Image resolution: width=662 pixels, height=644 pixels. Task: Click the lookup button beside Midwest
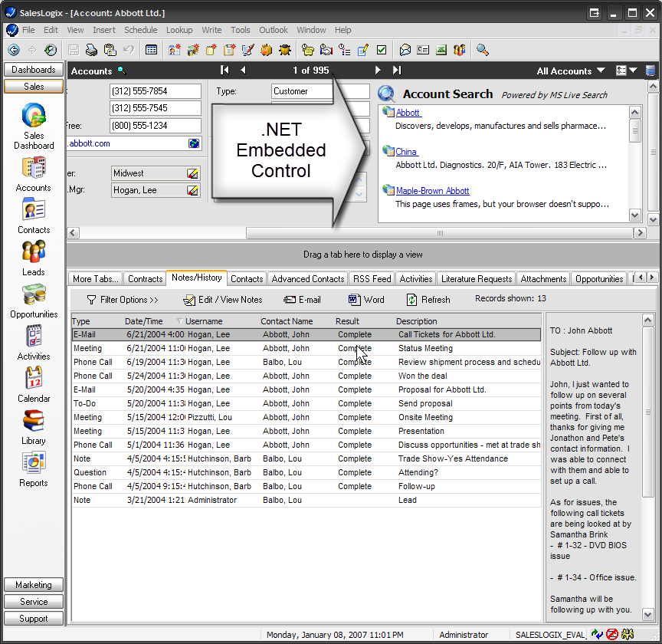(x=192, y=173)
